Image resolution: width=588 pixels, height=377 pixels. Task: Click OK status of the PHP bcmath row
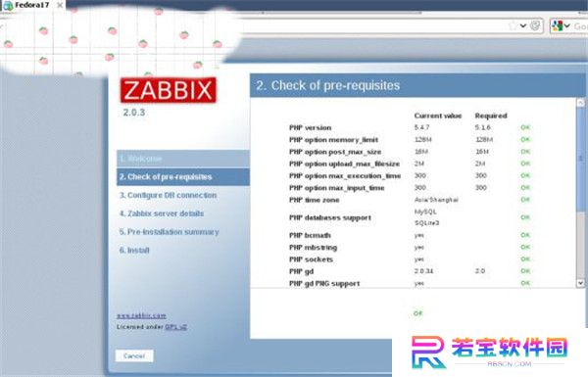[525, 235]
